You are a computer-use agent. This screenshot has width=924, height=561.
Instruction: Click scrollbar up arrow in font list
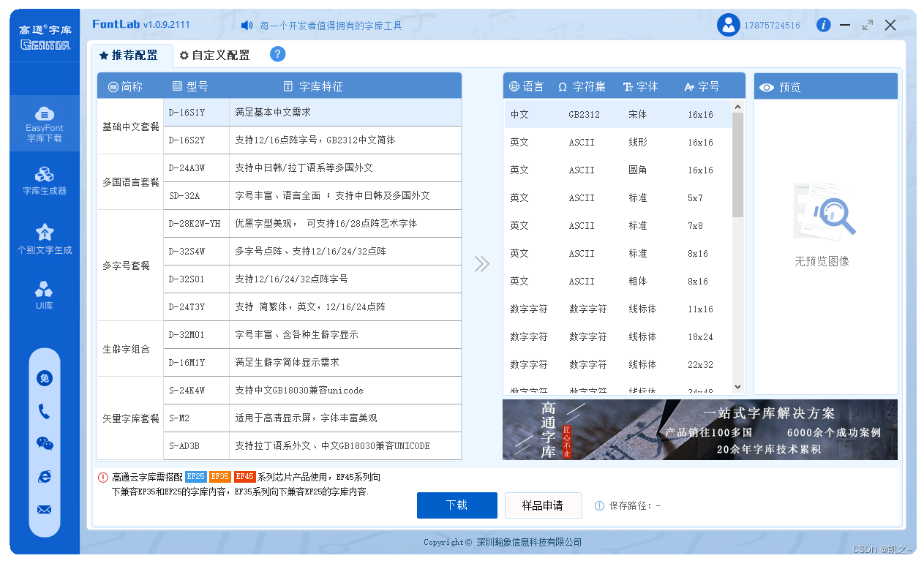737,108
